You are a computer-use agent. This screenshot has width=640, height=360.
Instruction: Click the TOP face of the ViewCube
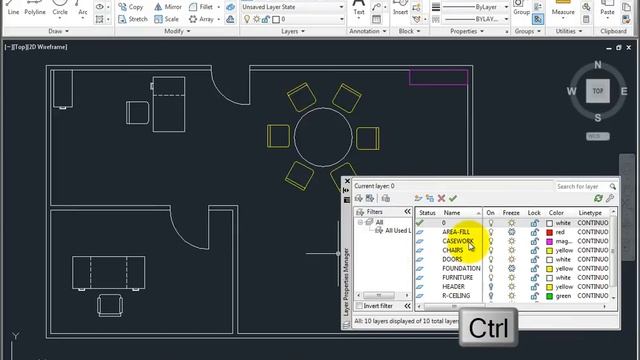point(598,91)
